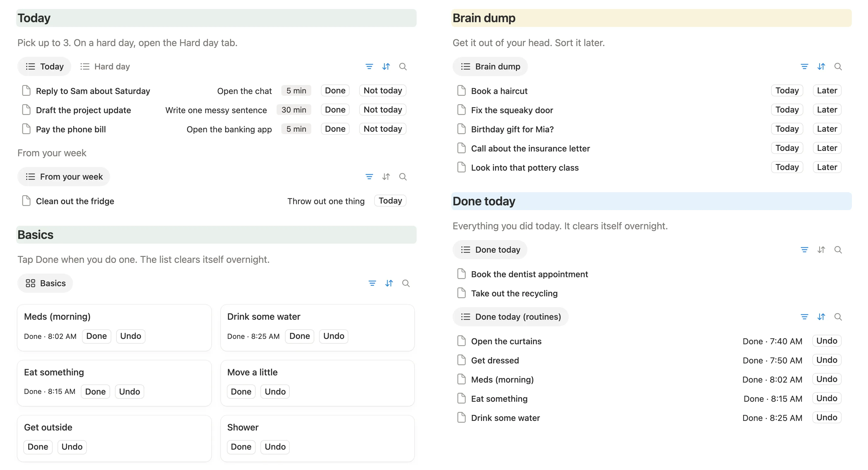Open filter for Brain dump list
Viewport: 868px width, 470px height.
coord(804,66)
